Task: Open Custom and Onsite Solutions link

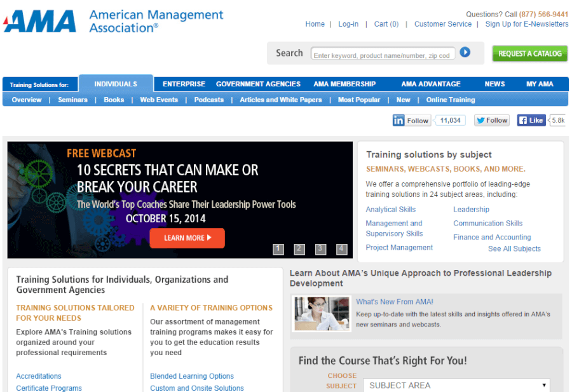Action: pyautogui.click(x=197, y=388)
